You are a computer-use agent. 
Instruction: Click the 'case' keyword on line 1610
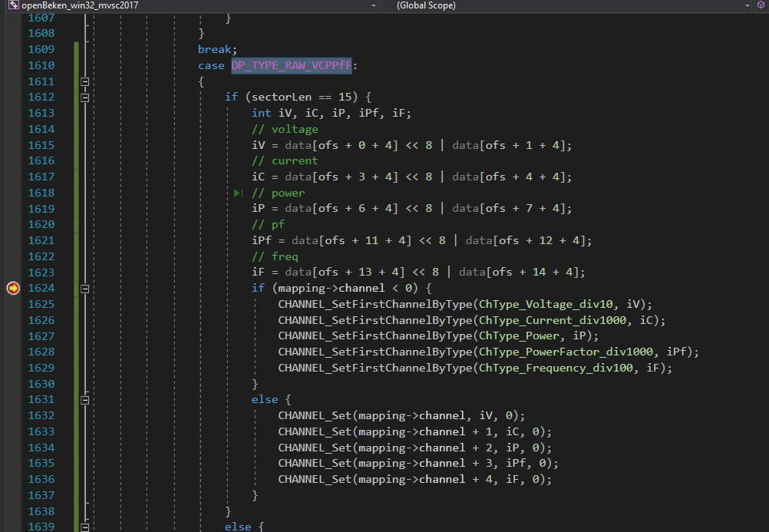(x=211, y=66)
